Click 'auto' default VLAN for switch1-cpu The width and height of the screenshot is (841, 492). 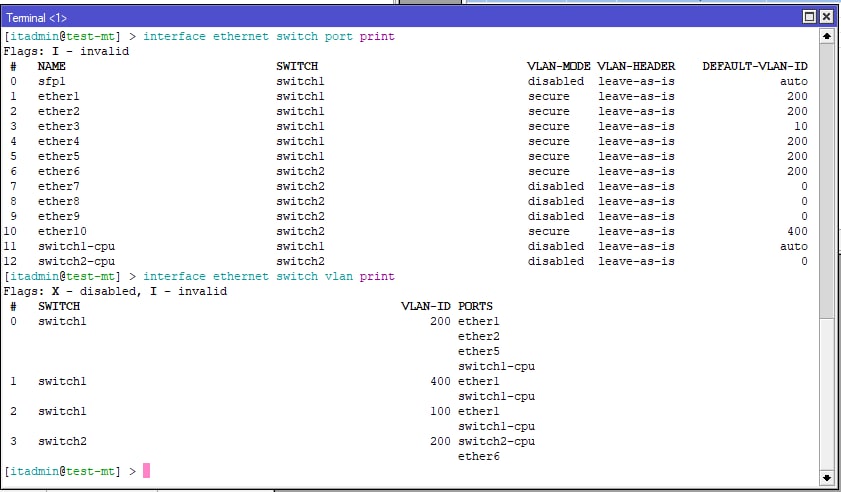pos(794,247)
